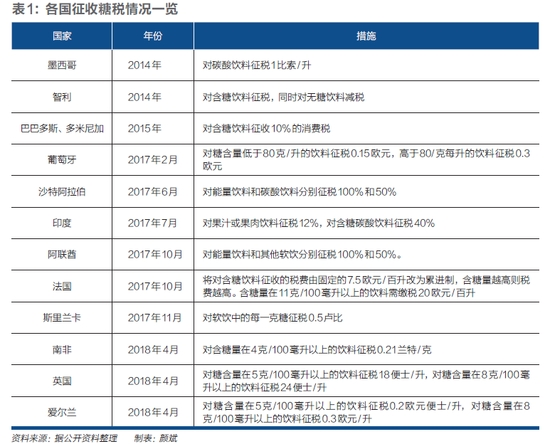
Task: Click the 2017年11月 date cell
Action: point(155,318)
